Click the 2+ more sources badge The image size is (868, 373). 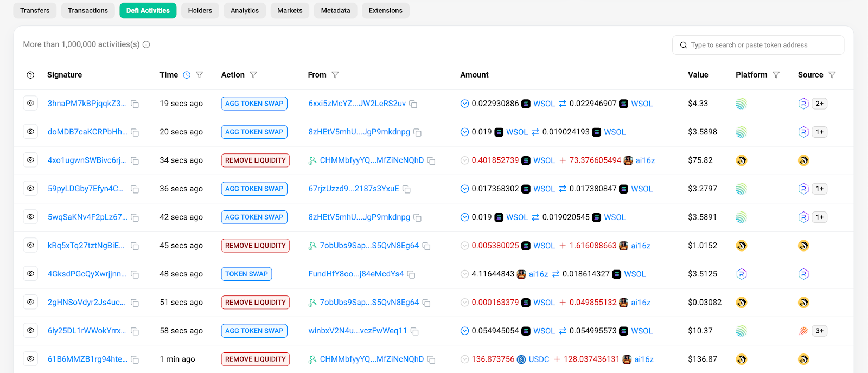(820, 104)
